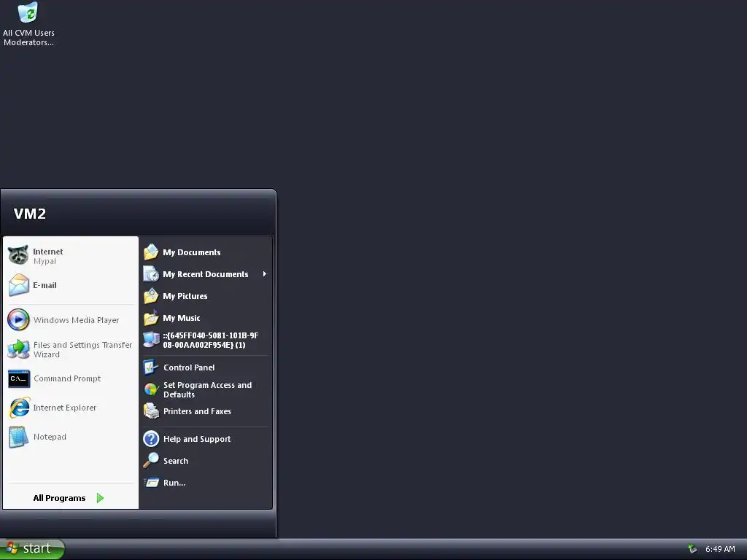Screen dimensions: 747x560
Task: Click Set Program Access and Defaults icon
Action: 151,389
